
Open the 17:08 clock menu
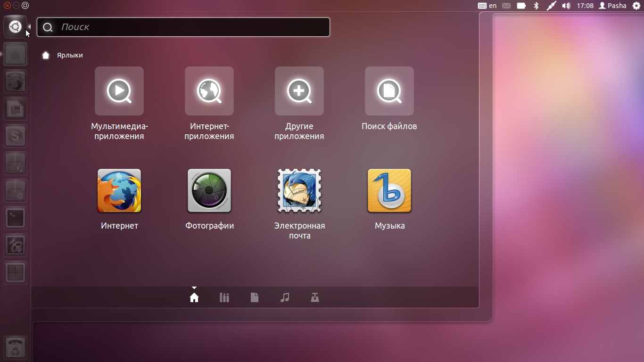click(x=585, y=6)
